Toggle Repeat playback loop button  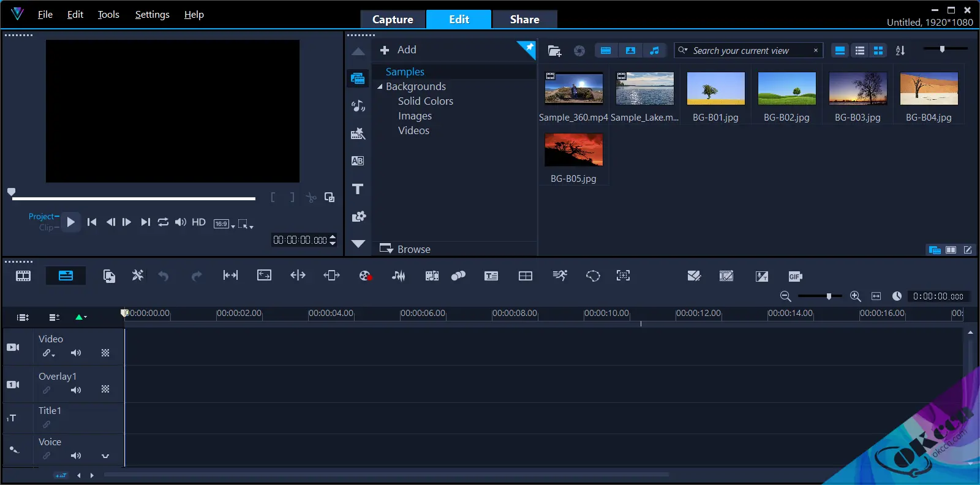point(163,222)
